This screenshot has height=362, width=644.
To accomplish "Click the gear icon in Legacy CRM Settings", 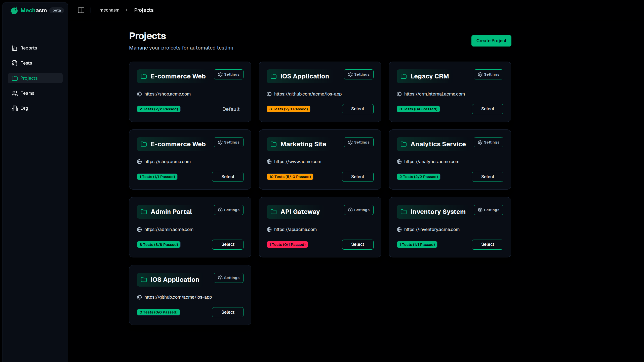I will (x=480, y=74).
